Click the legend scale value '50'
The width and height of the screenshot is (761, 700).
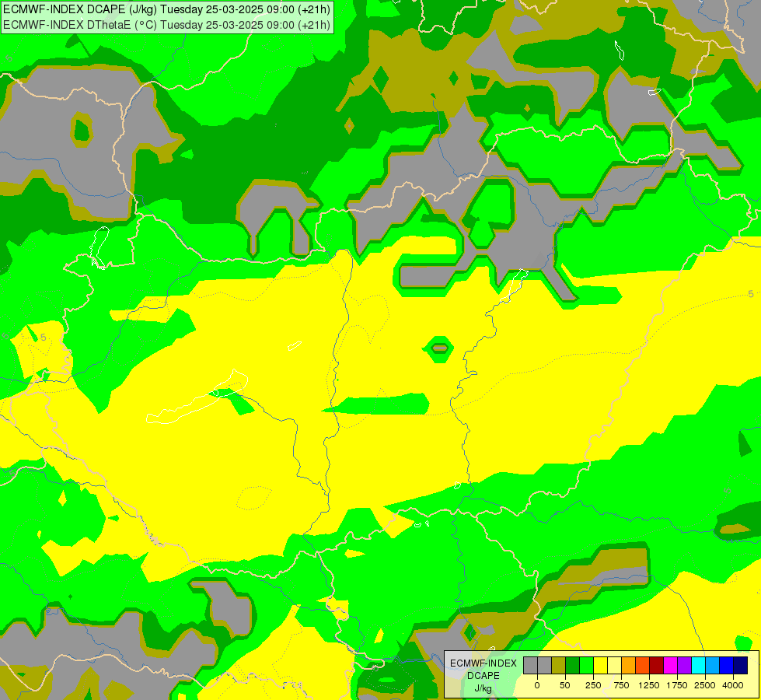coord(564,685)
